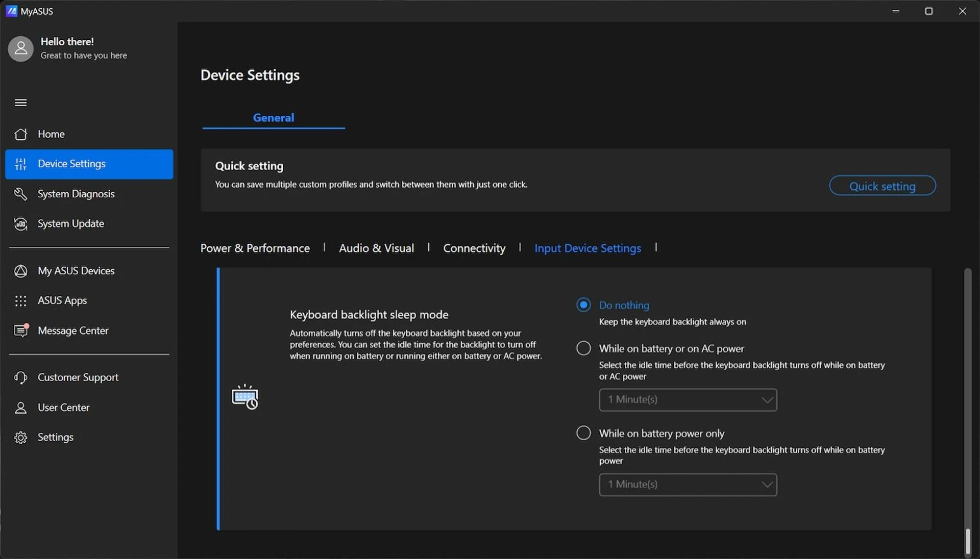Screen dimensions: 980x559
Task: Switch to the General tab
Action: click(274, 118)
